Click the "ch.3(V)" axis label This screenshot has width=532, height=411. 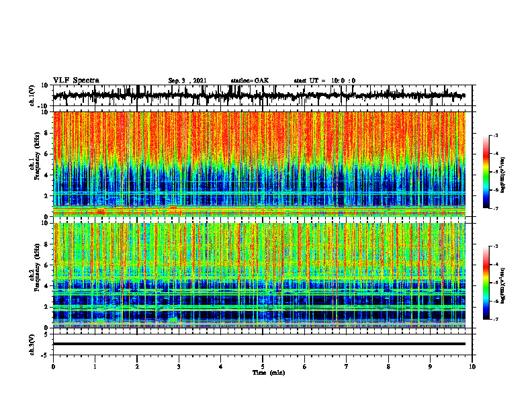click(x=32, y=345)
